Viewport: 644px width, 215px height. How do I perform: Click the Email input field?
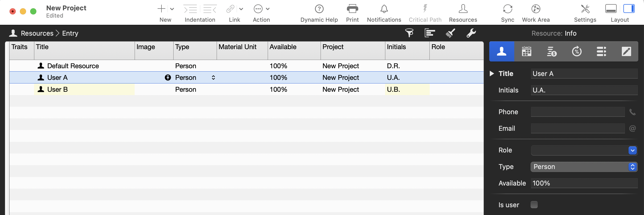click(577, 128)
